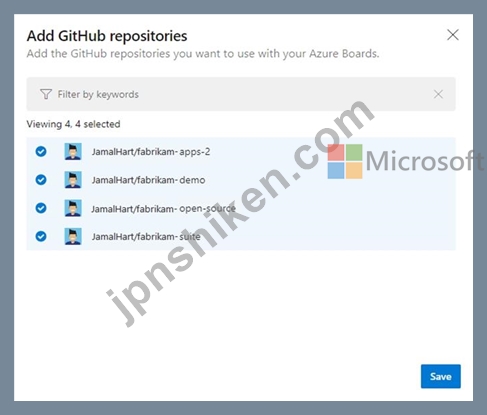Save the selected GitHub repositories
The height and width of the screenshot is (415, 487).
441,376
